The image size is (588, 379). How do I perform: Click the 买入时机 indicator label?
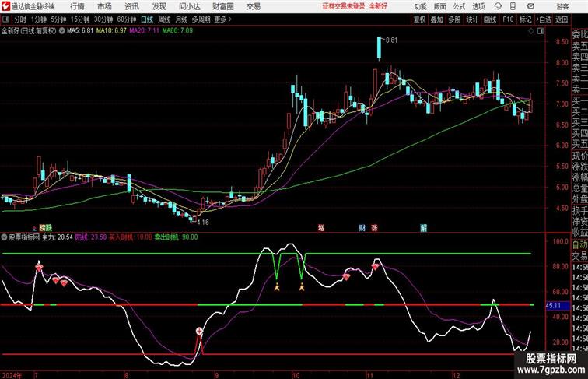(x=121, y=237)
